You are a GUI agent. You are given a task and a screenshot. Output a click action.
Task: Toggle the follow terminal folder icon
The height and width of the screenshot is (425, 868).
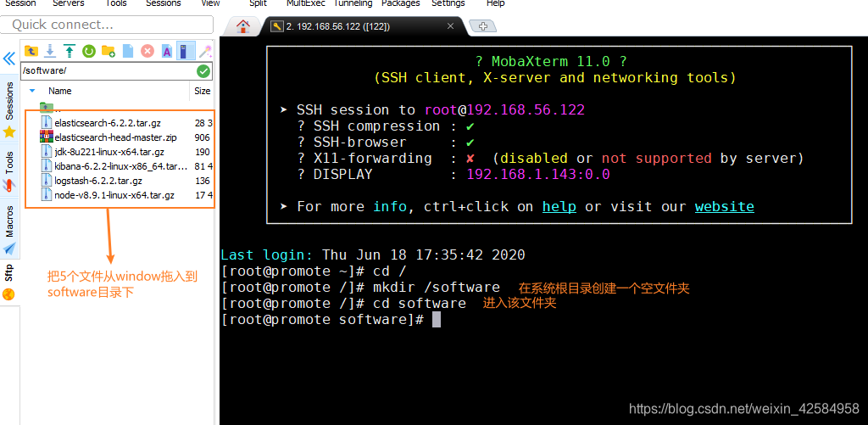[186, 51]
